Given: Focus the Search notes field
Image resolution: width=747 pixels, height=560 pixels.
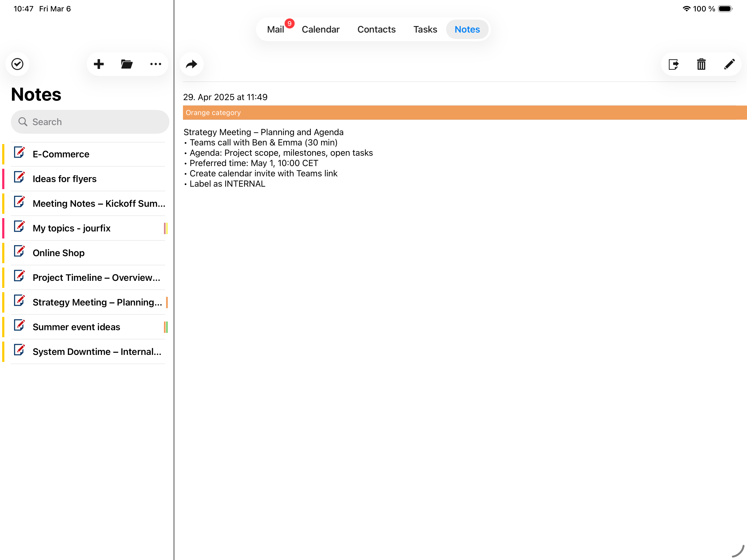Looking at the screenshot, I should tap(90, 122).
